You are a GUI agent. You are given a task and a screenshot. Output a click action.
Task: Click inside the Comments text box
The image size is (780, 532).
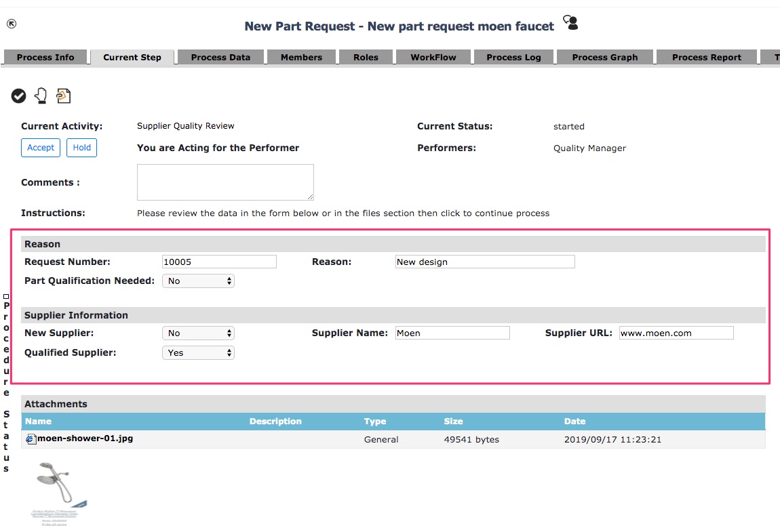[x=225, y=182]
